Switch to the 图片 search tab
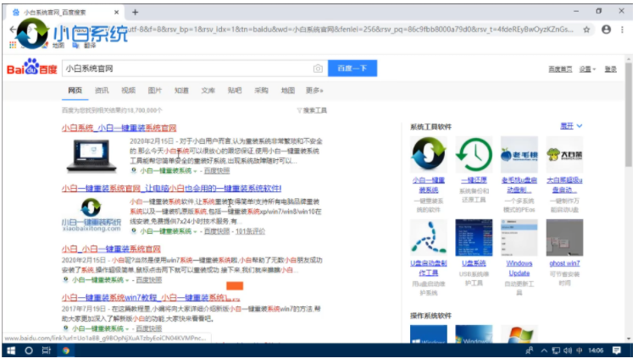Image resolution: width=638 pixels, height=364 pixels. coord(154,90)
